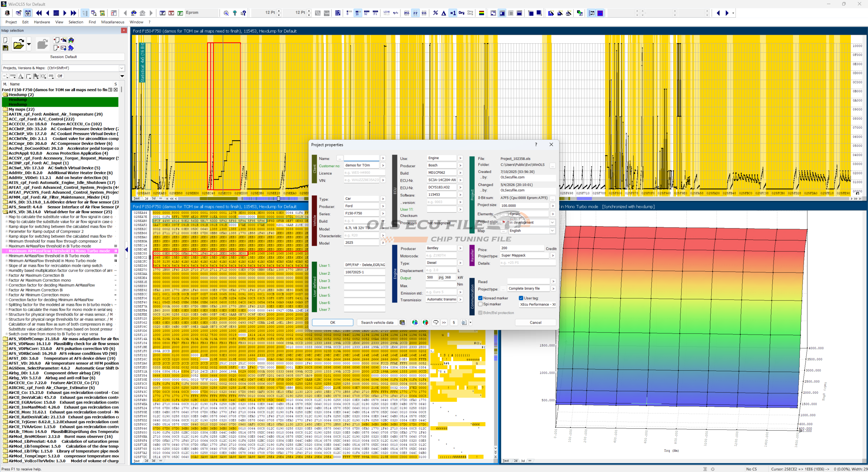Screen dimensions: 868x472
Task: Click OK in Project properties dialog
Action: (333, 322)
